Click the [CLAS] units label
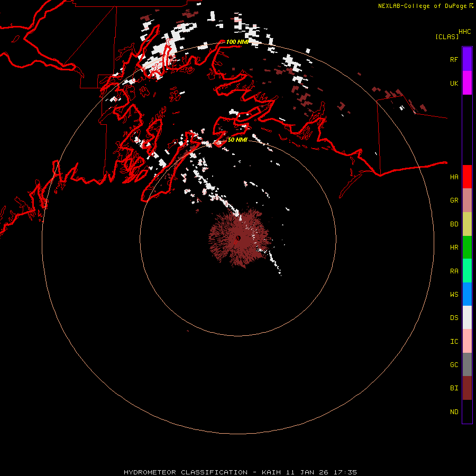 pos(447,36)
